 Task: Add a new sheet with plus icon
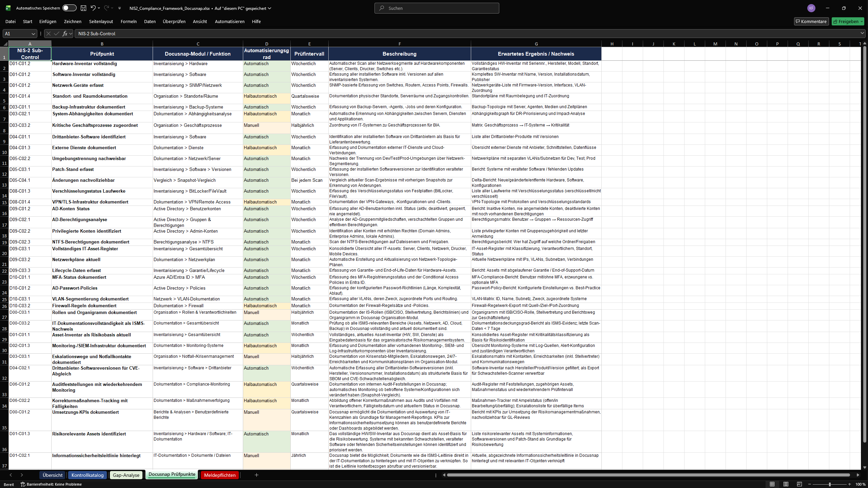256,475
